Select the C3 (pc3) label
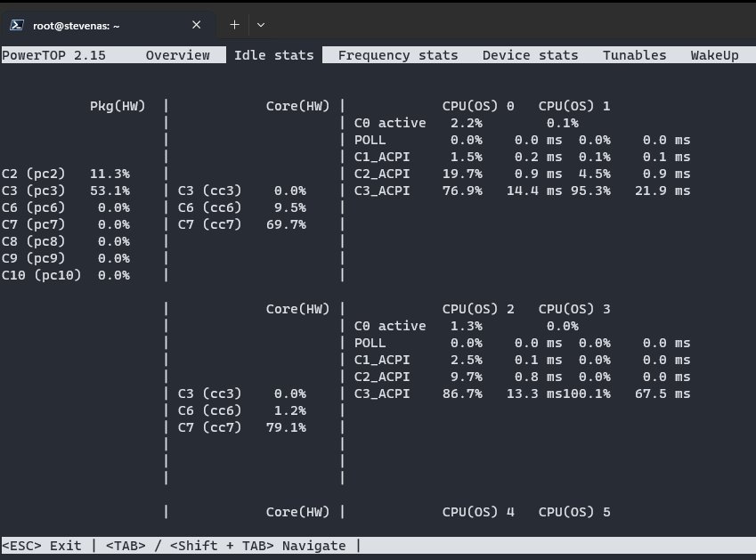Viewport: 756px width, 560px height. [x=33, y=191]
